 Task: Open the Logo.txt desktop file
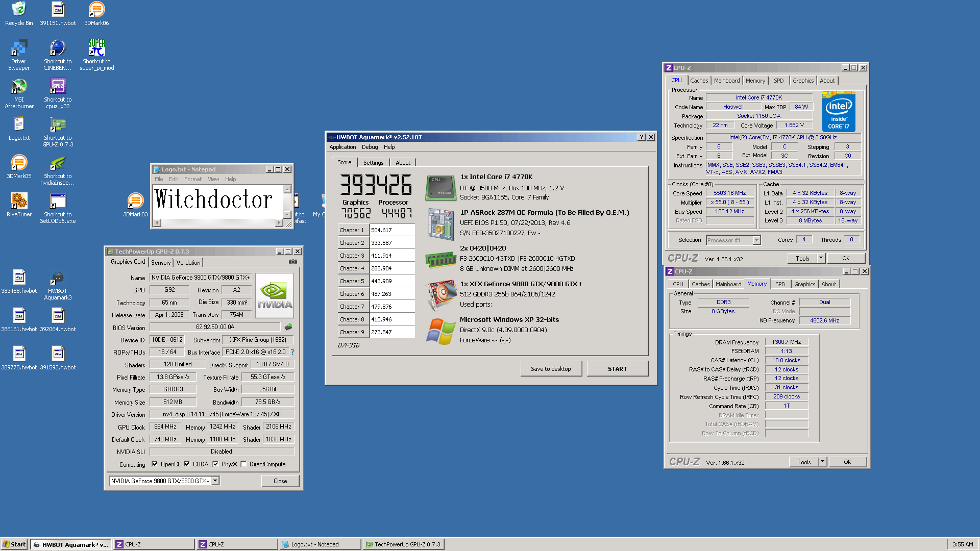click(x=19, y=129)
